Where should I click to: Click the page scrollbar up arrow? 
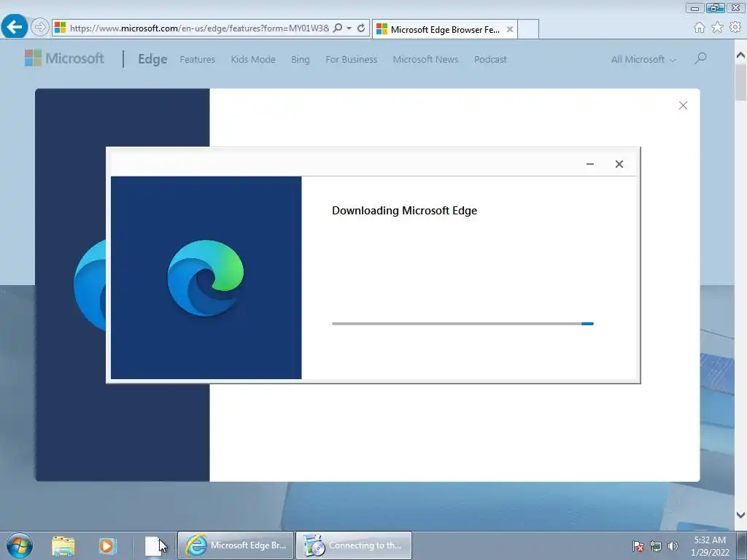point(740,55)
